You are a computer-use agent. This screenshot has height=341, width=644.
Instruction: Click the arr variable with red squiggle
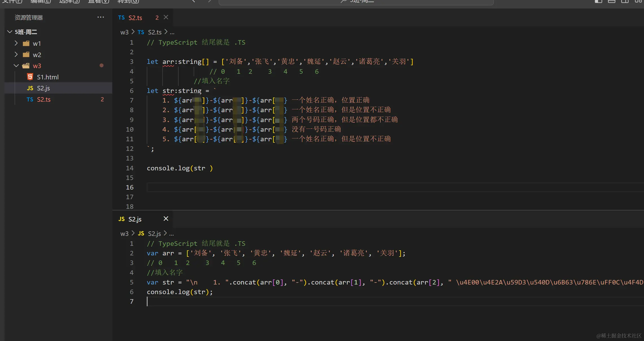[168, 62]
